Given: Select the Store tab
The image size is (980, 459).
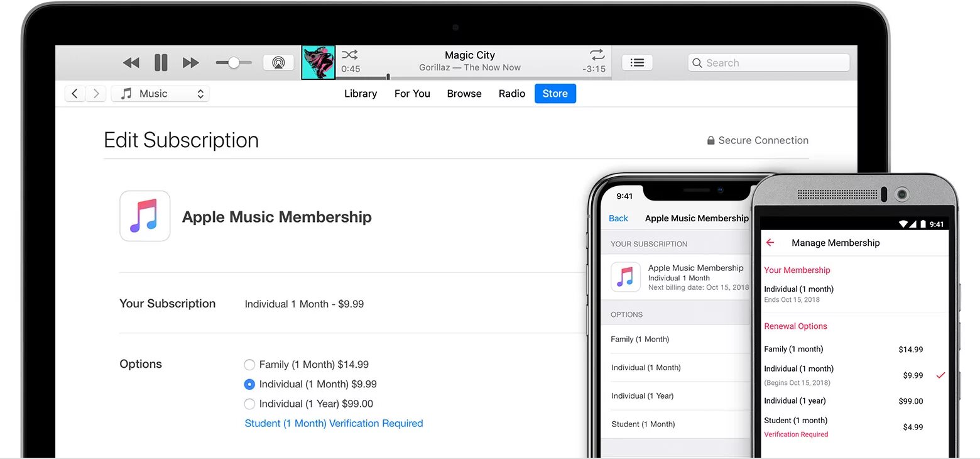Looking at the screenshot, I should [x=555, y=94].
